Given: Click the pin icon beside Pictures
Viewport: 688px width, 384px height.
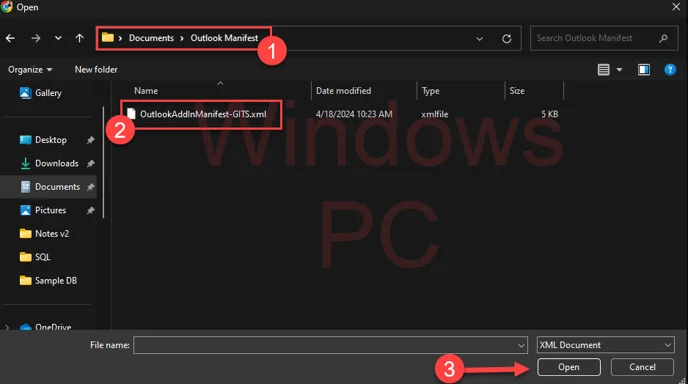Looking at the screenshot, I should [90, 210].
